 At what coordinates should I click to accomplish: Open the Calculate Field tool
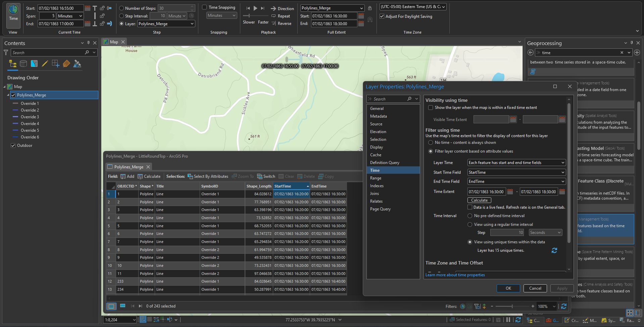point(149,176)
